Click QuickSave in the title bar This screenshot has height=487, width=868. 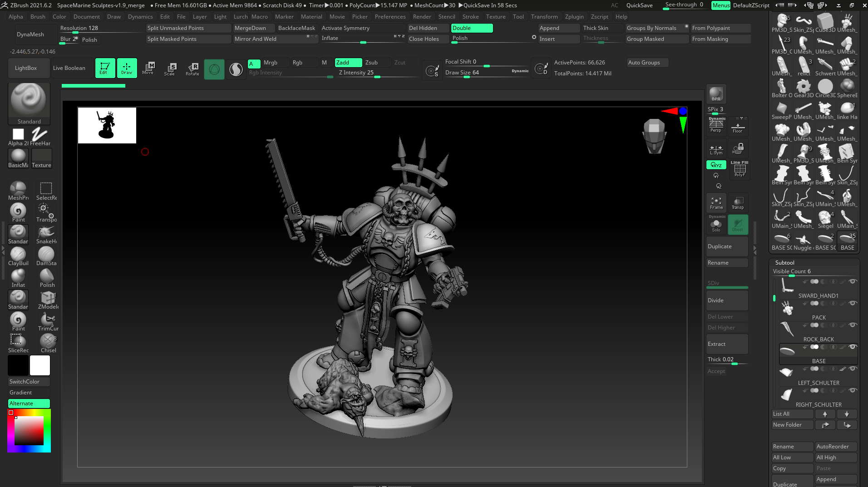pyautogui.click(x=639, y=5)
